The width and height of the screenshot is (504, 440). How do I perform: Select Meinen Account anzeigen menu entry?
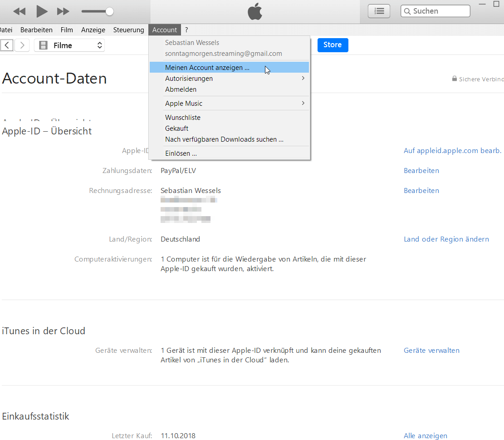229,68
